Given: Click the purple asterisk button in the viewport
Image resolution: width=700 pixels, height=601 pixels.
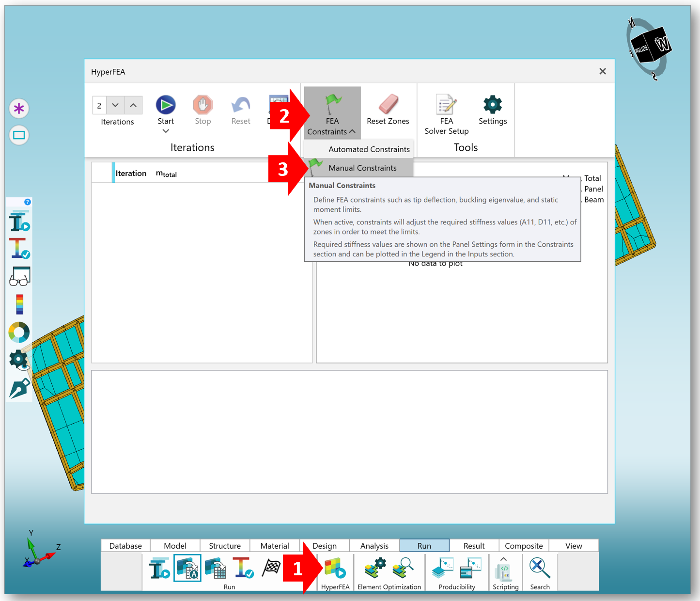Looking at the screenshot, I should tap(19, 109).
